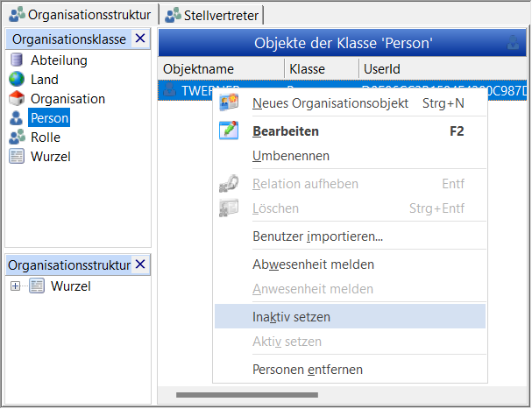Sort by the Objektname column header

point(221,69)
